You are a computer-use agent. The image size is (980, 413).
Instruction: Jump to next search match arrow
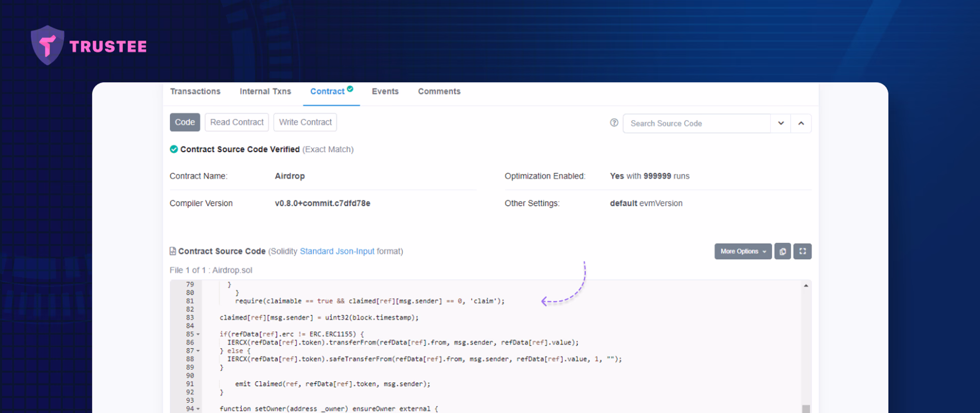coord(781,124)
